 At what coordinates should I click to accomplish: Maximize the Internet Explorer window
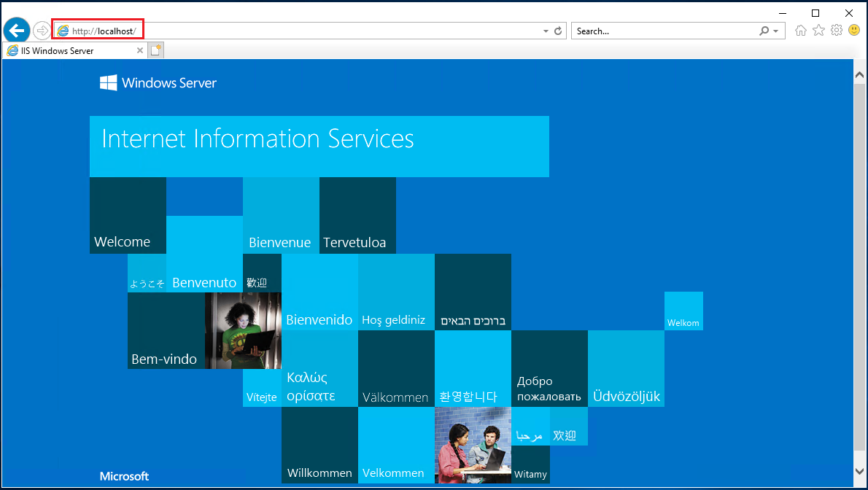click(815, 12)
